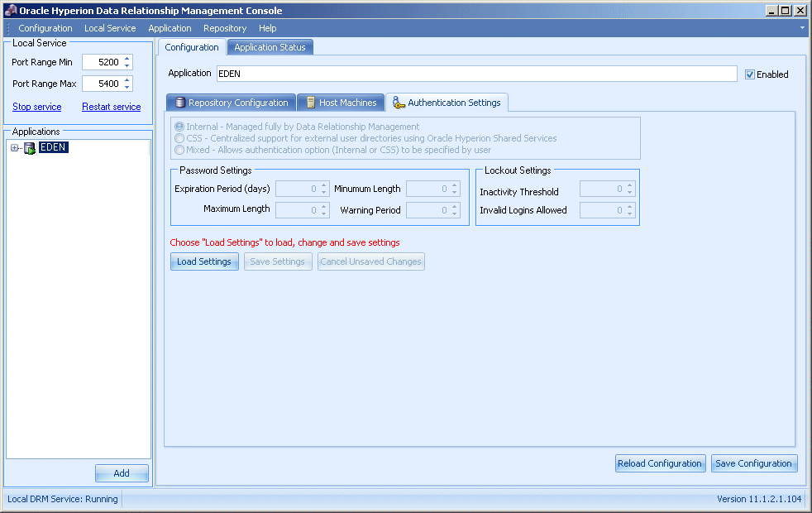Open the Local Service menu

pyautogui.click(x=110, y=28)
